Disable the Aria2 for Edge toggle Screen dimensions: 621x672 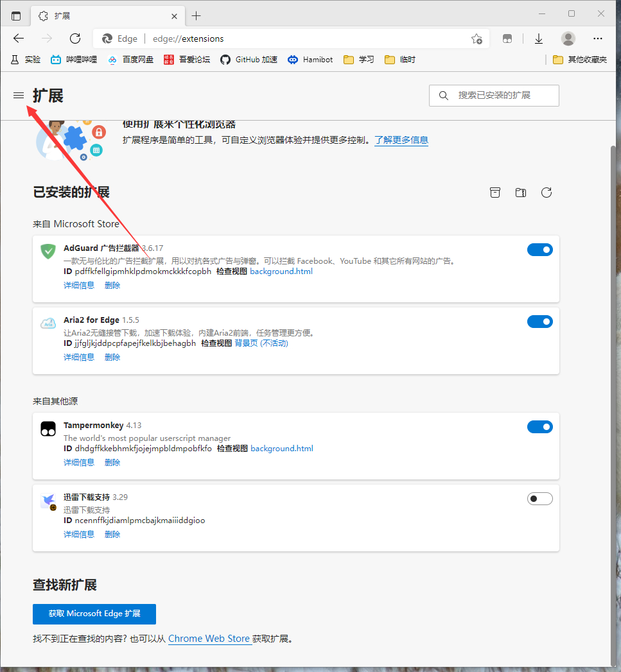[x=540, y=322]
